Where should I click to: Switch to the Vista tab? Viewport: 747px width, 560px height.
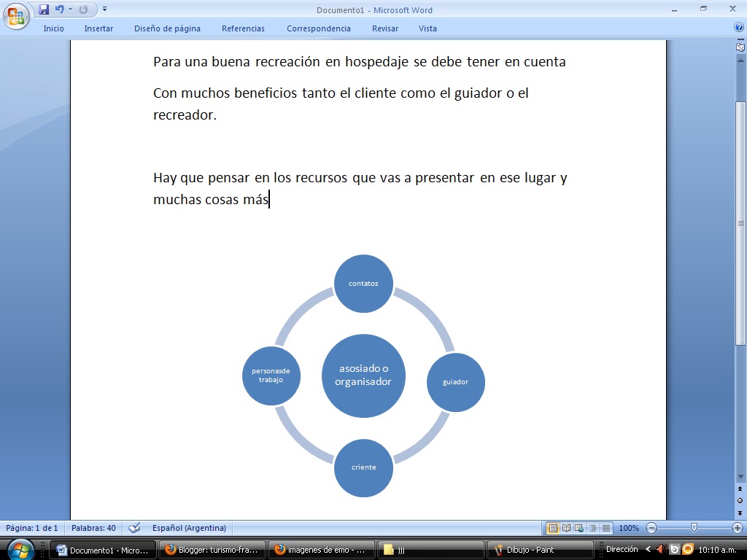(427, 28)
